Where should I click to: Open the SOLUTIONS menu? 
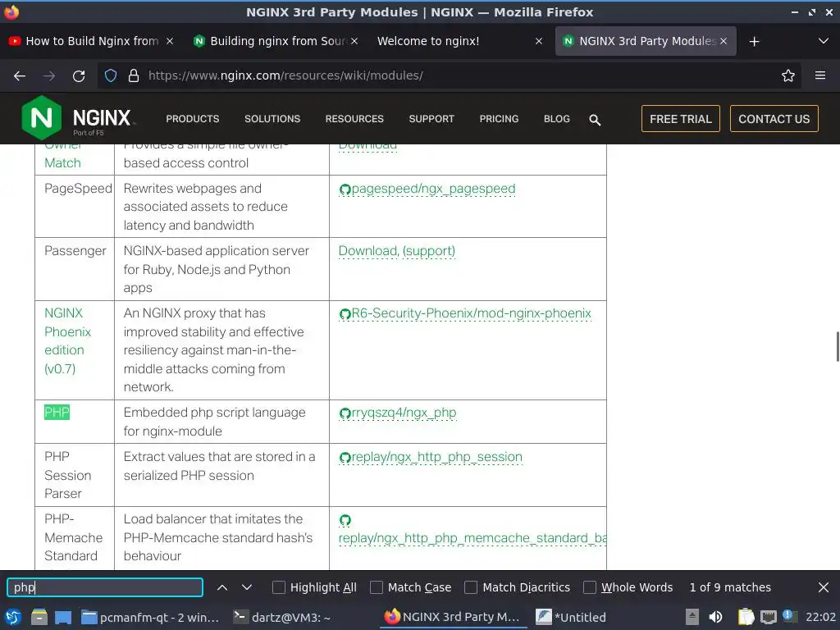click(x=272, y=119)
